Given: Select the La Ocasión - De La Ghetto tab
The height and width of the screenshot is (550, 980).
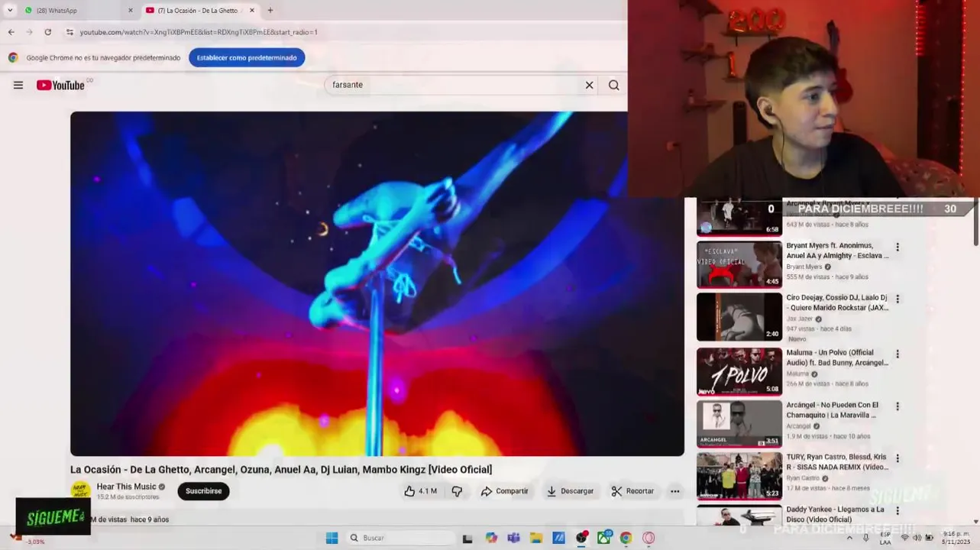Looking at the screenshot, I should pyautogui.click(x=200, y=11).
